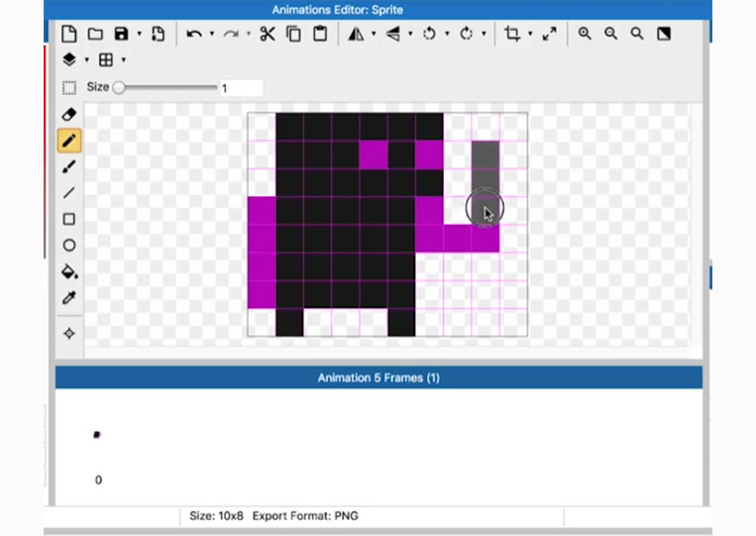Select the crop tool icon
Viewport: 756px width, 536px height.
(x=512, y=34)
